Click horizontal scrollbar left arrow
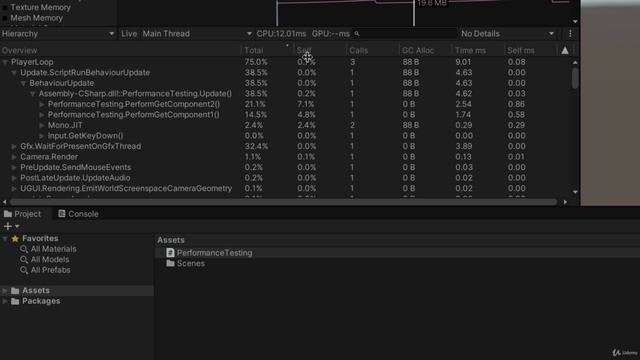This screenshot has width=640, height=360. pyautogui.click(x=4, y=202)
